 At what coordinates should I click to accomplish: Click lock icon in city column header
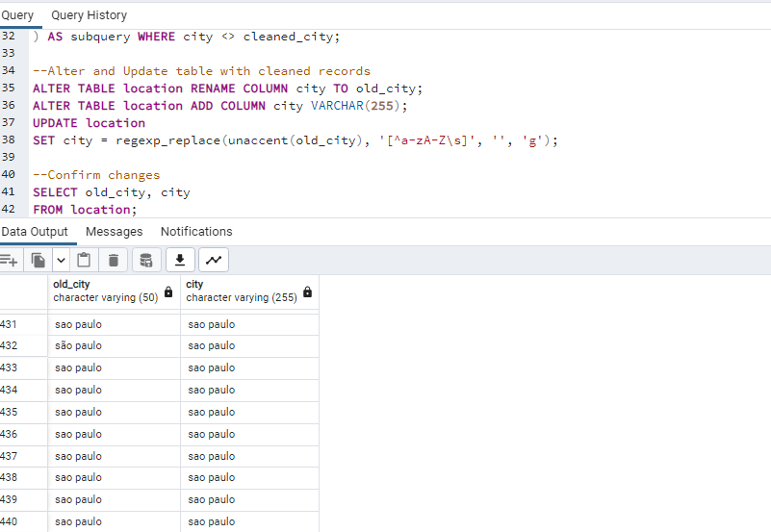point(307,292)
